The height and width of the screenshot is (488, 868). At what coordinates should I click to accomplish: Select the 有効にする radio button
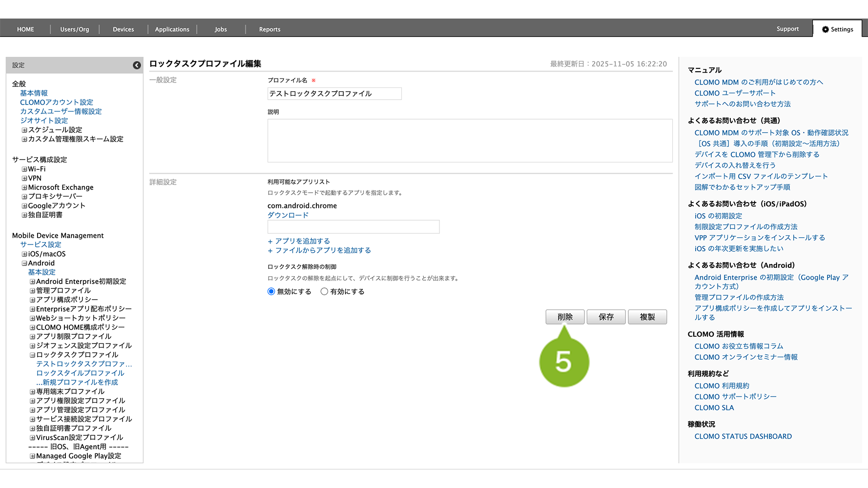pos(324,291)
